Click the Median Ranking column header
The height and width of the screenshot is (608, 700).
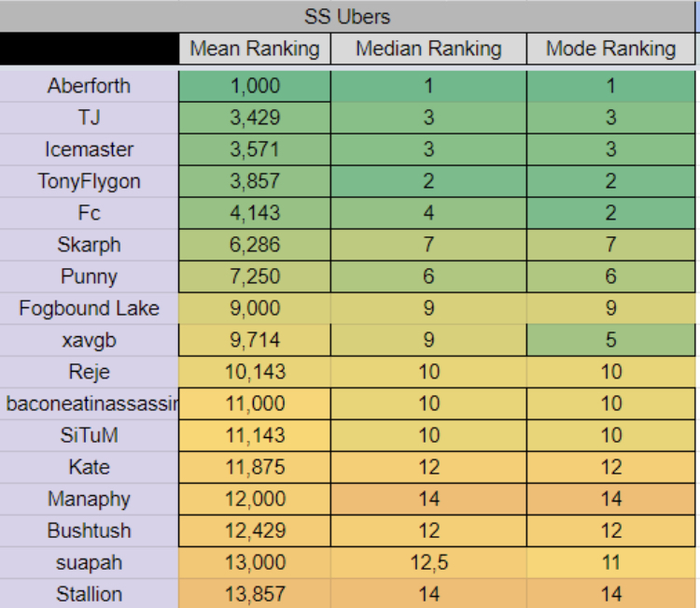[x=428, y=49]
